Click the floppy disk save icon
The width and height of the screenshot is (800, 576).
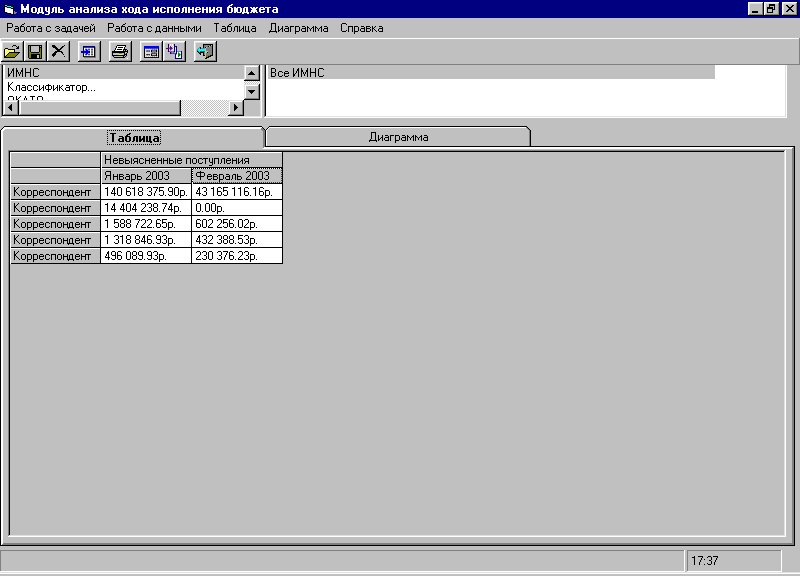coord(35,52)
